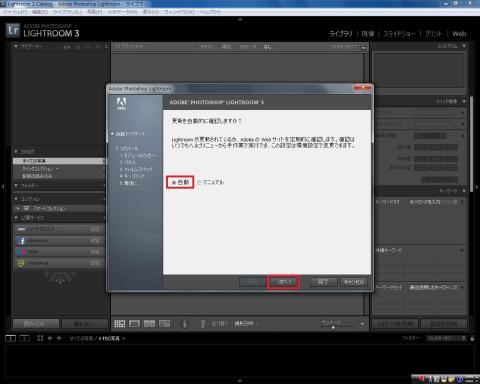
Task: Open the 撮影日時 sort dropdown
Action: pyautogui.click(x=247, y=323)
